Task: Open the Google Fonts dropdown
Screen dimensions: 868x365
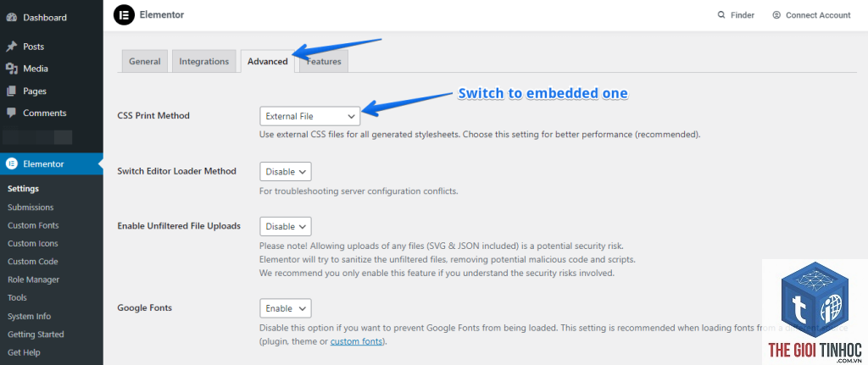Action: coord(286,308)
